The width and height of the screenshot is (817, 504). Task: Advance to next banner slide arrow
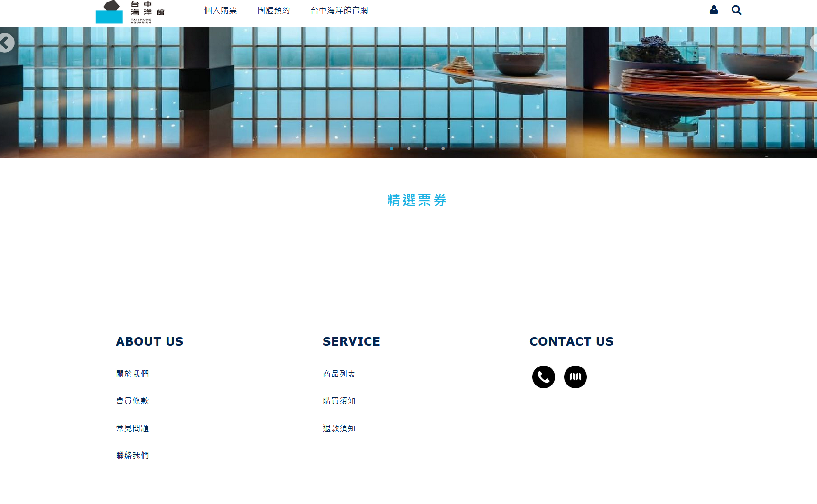coord(813,43)
